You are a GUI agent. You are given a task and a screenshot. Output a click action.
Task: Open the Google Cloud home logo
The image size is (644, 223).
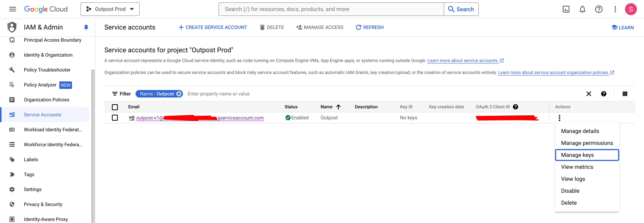click(x=46, y=9)
